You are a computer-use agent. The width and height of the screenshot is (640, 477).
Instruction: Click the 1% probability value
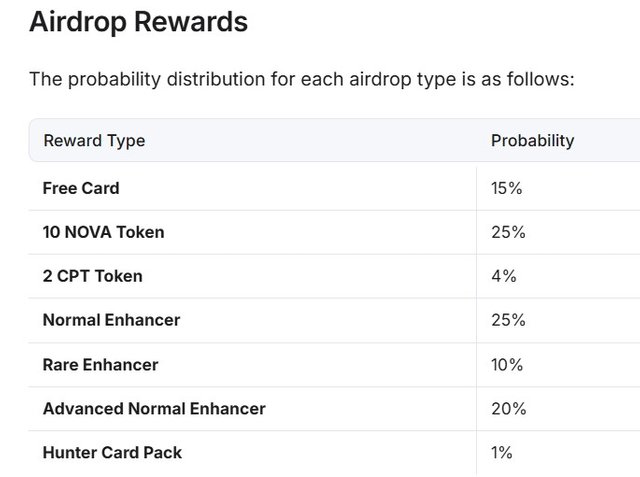tap(502, 453)
